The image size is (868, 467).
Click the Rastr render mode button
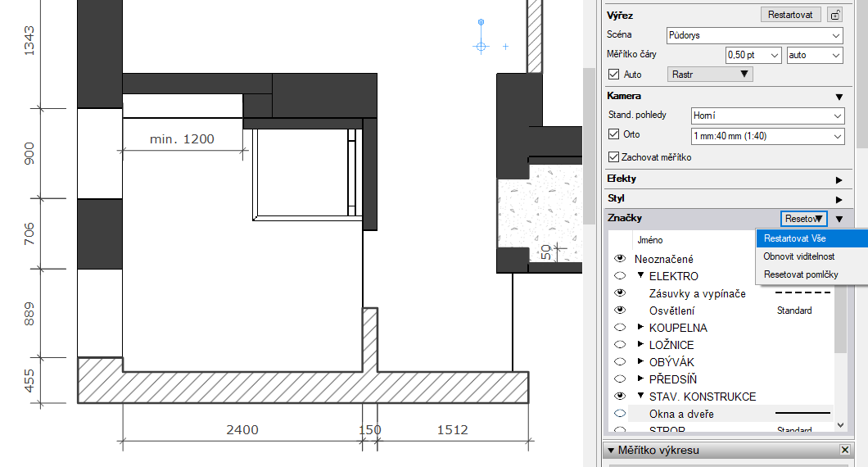click(710, 75)
